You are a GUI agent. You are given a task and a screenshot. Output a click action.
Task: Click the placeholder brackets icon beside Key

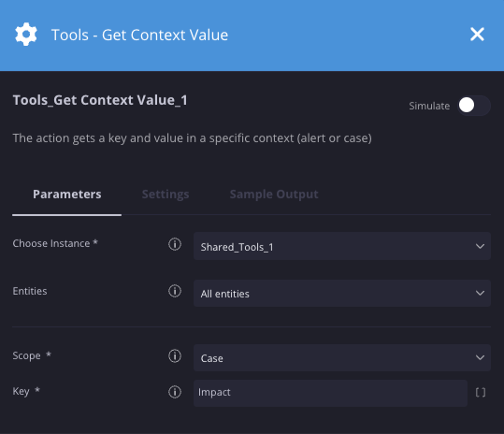pos(481,393)
